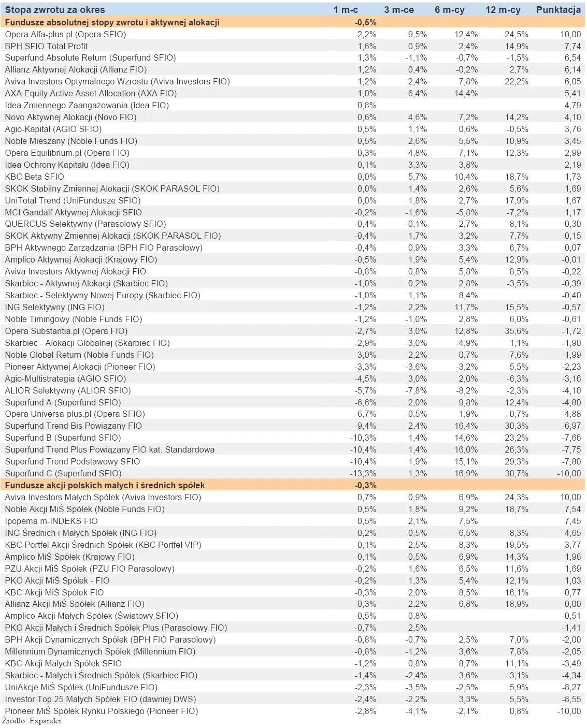This screenshot has height=728, width=587.
Task: Click the '6 m-cy' column header
Action: coord(450,10)
